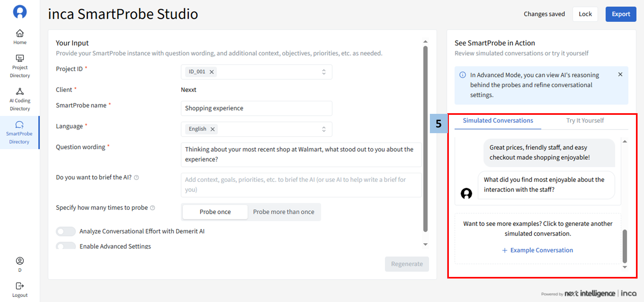Select the SmartProbe Directory icon
Image resolution: width=644 pixels, height=302 pixels.
[x=19, y=125]
